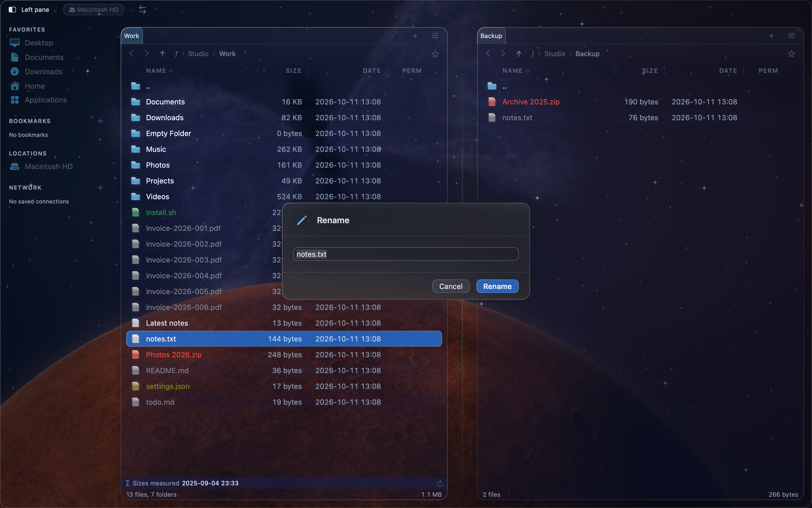Toggle the sidebar panel icon
The height and width of the screenshot is (508, 812).
click(12, 9)
